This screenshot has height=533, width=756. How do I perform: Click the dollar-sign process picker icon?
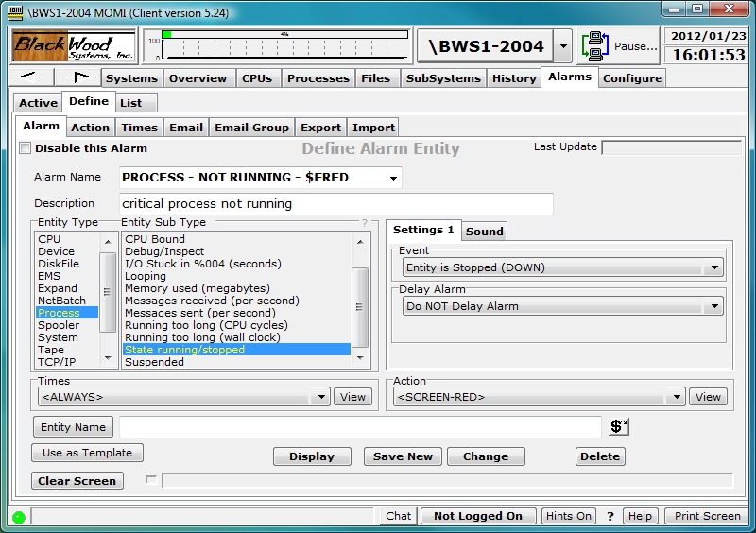point(619,427)
